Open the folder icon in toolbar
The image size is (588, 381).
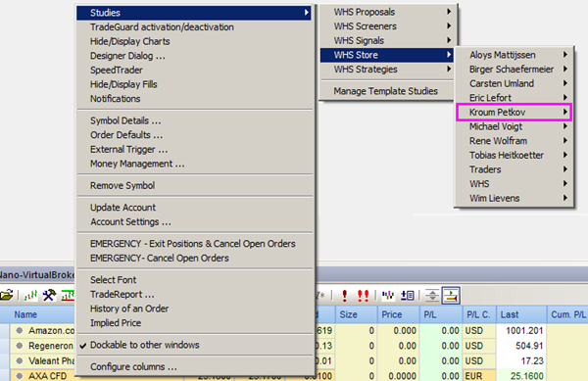click(x=7, y=295)
